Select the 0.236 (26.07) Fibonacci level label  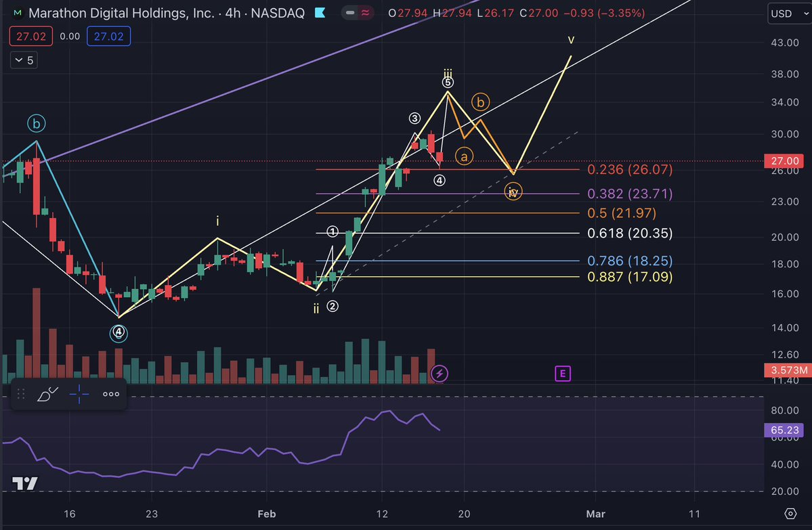[630, 169]
